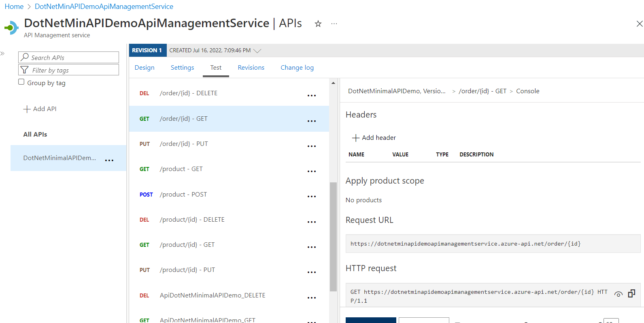Open options for /order/{id} - PUT operation
Image resolution: width=644 pixels, height=323 pixels.
312,146
